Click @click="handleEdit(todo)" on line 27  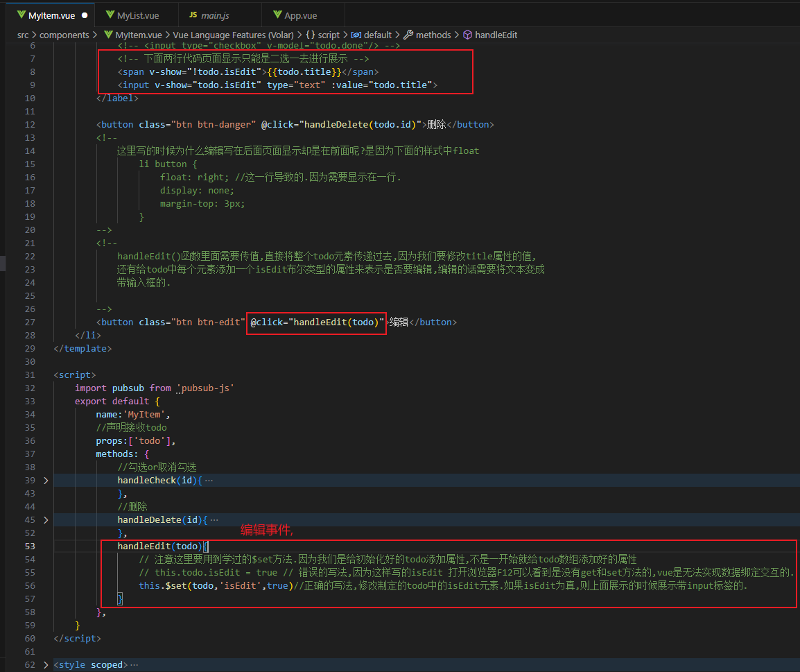coord(317,322)
